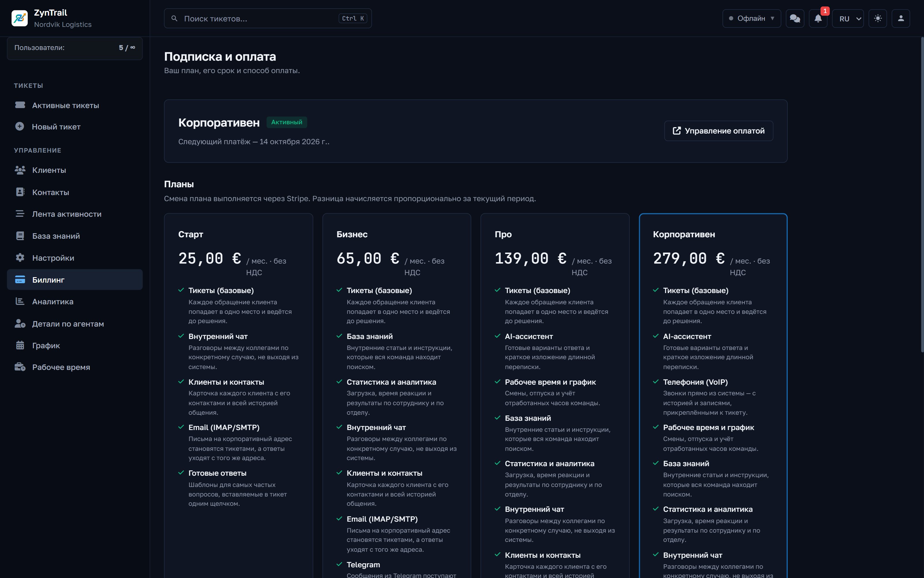Click the Следующий платёж date text
924x578 pixels.
254,141
